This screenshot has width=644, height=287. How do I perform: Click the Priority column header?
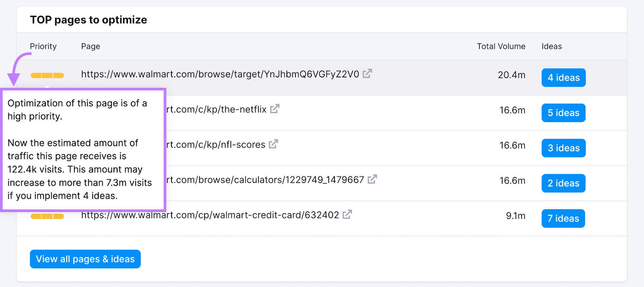(43, 46)
